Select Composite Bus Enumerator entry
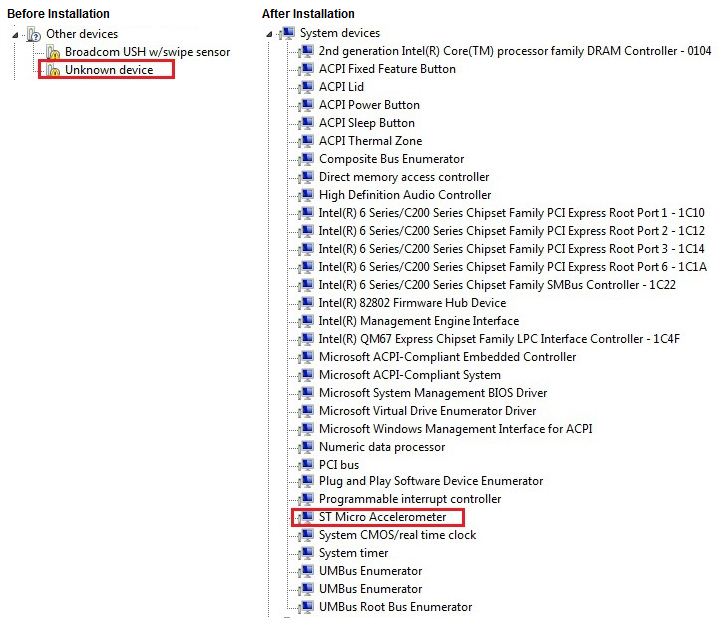This screenshot has width=727, height=630. [391, 159]
